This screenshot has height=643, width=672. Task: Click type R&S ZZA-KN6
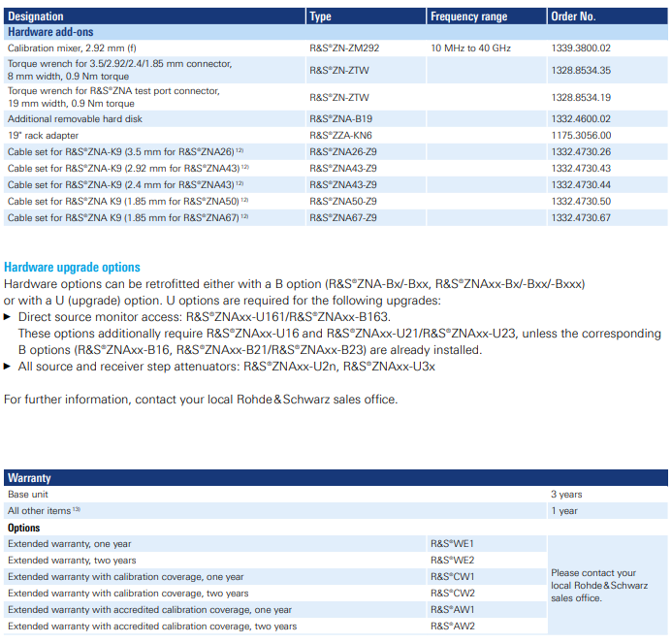[x=340, y=136]
